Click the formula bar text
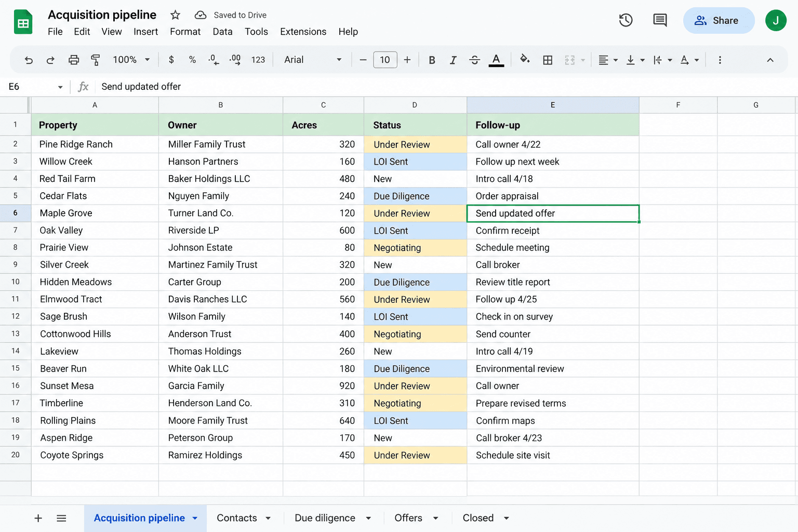798x532 pixels. pos(141,87)
